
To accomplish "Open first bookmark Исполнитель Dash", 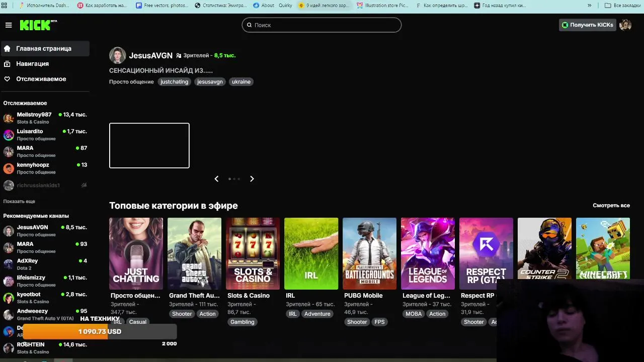I will tap(44, 6).
